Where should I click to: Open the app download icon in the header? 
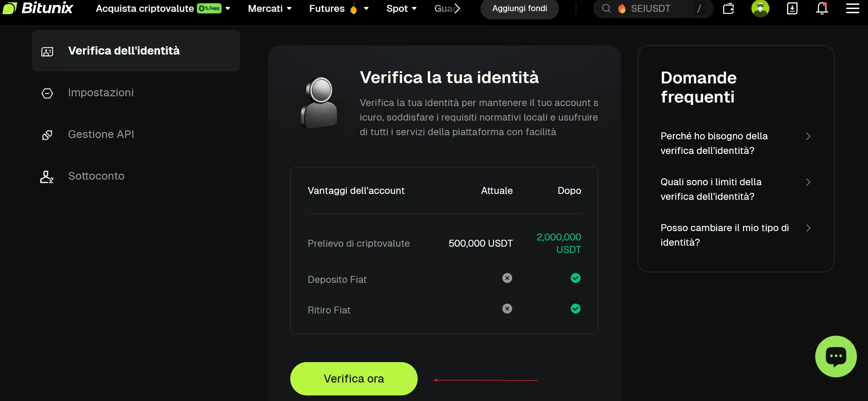tap(792, 9)
